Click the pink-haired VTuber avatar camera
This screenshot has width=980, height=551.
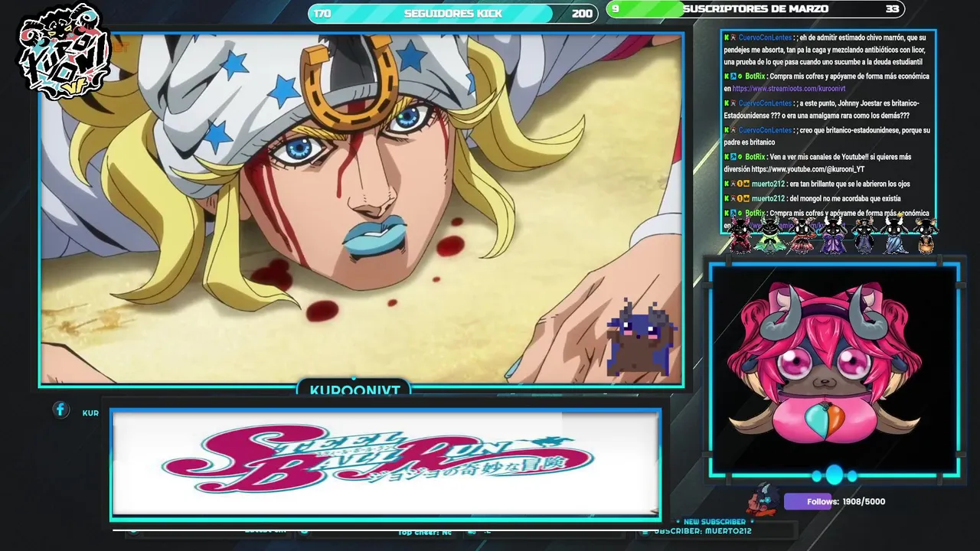(834, 370)
